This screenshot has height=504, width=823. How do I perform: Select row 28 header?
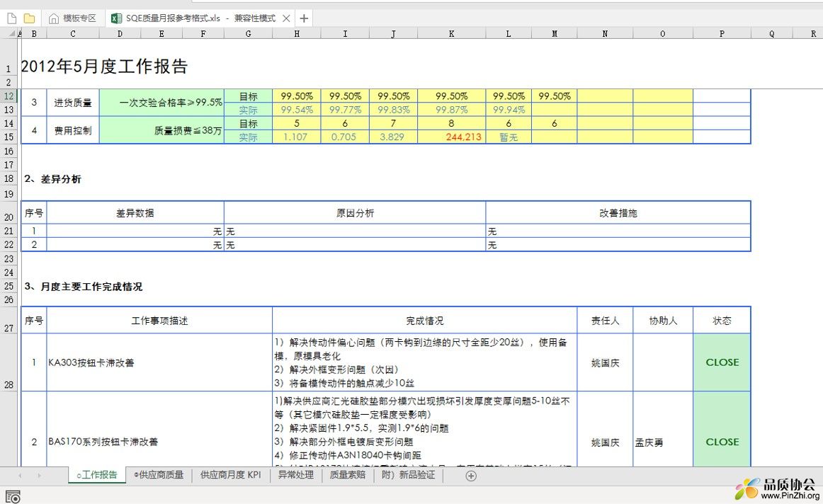click(9, 362)
